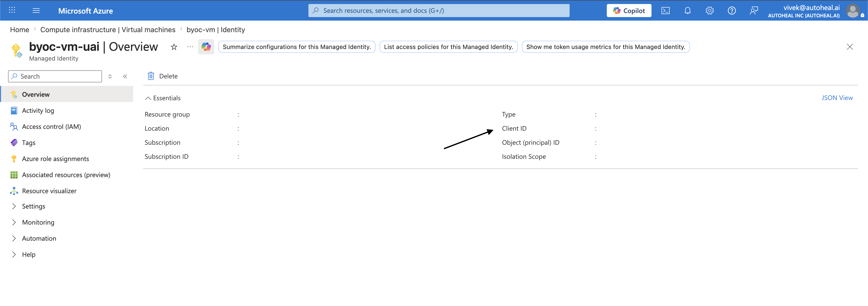The width and height of the screenshot is (868, 306).
Task: Favorite this identity with the star icon
Action: pos(174,47)
